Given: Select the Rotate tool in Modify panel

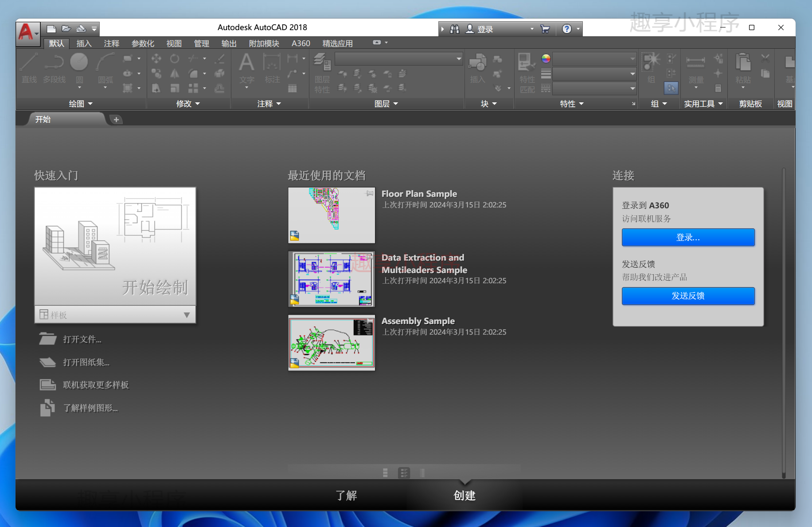Looking at the screenshot, I should 175,59.
